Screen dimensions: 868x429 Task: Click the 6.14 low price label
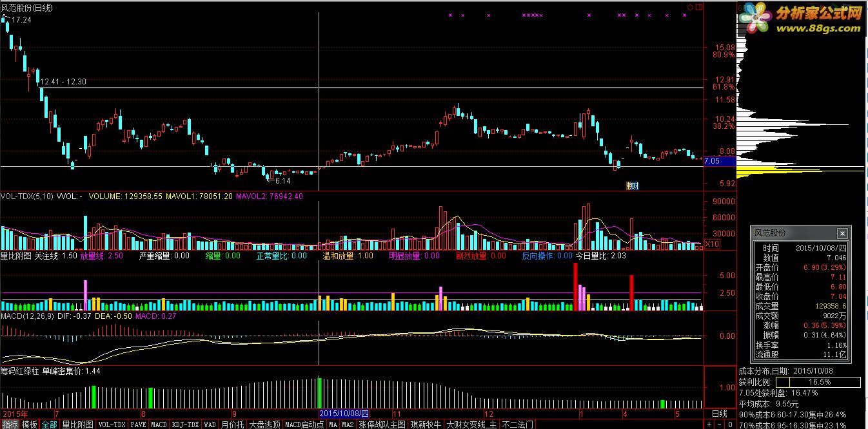[282, 181]
